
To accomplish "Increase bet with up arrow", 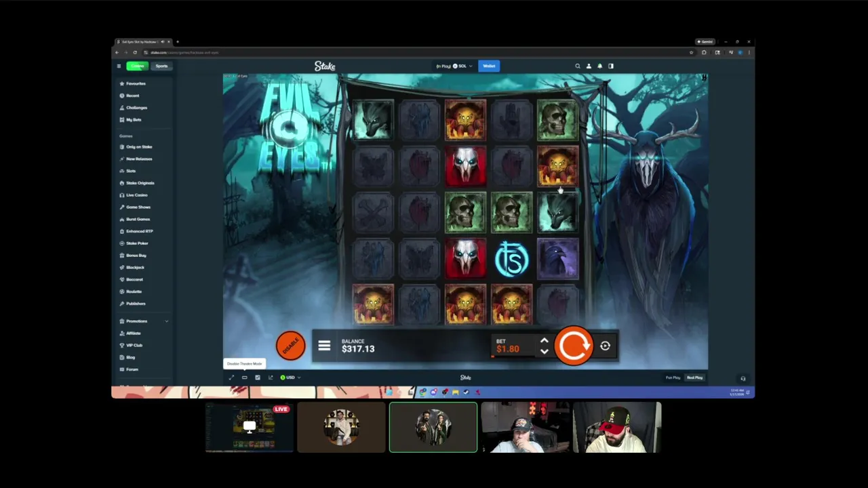I will pos(544,341).
